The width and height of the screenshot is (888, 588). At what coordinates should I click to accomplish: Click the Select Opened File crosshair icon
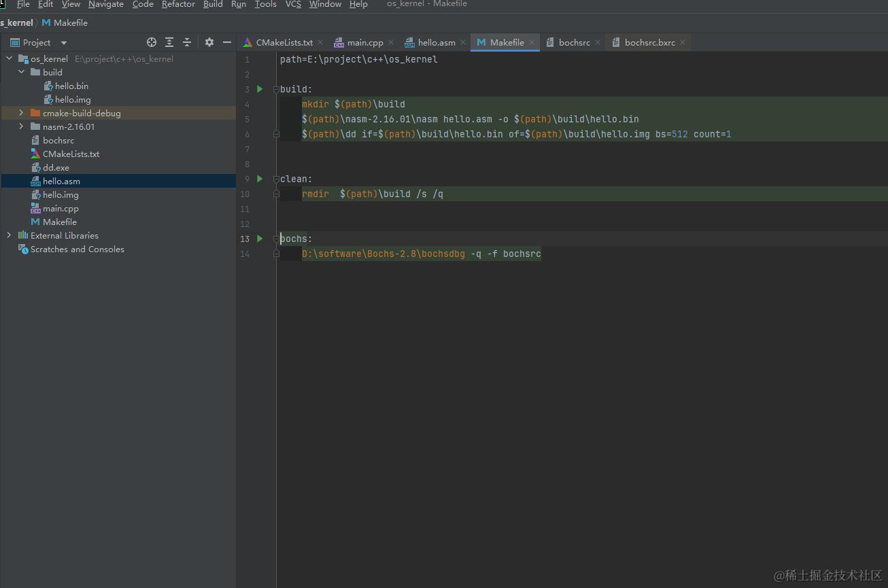(x=152, y=42)
